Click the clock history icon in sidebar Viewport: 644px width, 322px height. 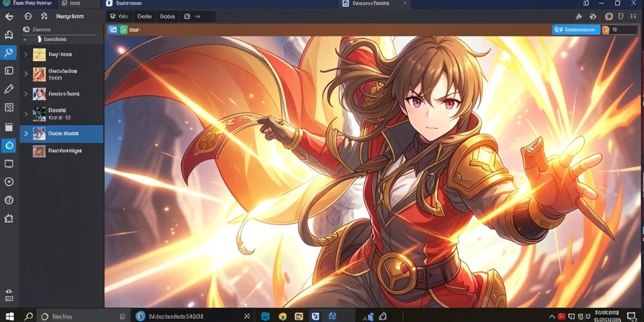click(x=9, y=200)
